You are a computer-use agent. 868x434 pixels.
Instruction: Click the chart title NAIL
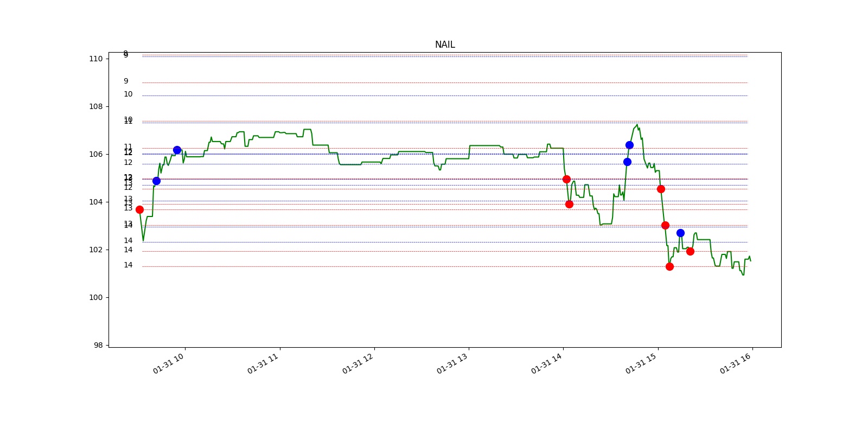pos(445,44)
